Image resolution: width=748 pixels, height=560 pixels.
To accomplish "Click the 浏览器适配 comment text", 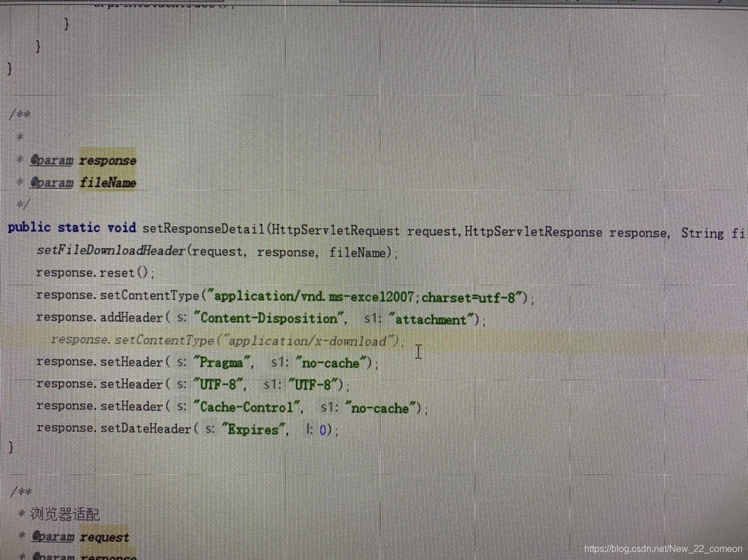I will [x=65, y=514].
